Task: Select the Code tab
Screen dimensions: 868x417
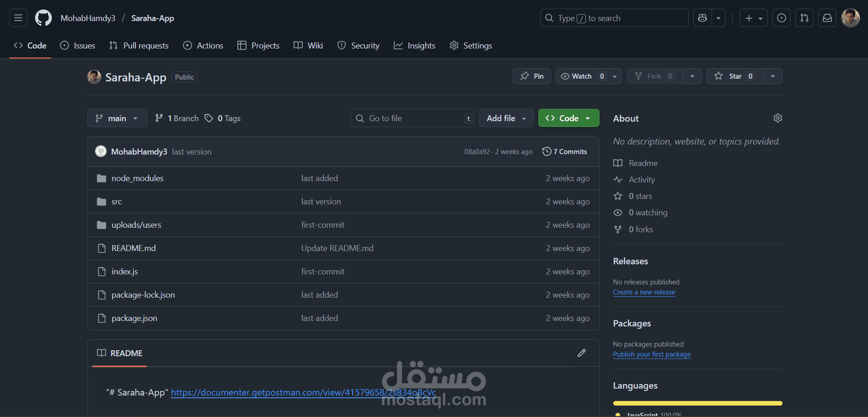Action: [30, 46]
